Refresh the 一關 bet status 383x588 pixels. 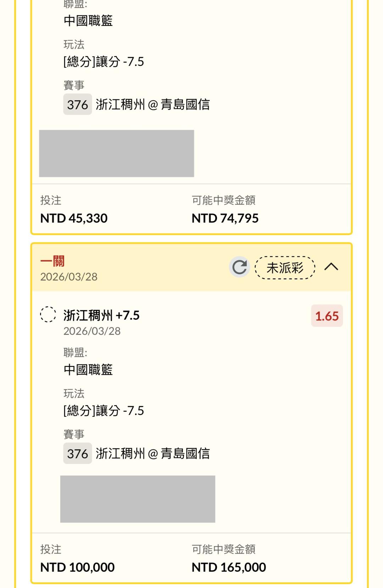239,267
